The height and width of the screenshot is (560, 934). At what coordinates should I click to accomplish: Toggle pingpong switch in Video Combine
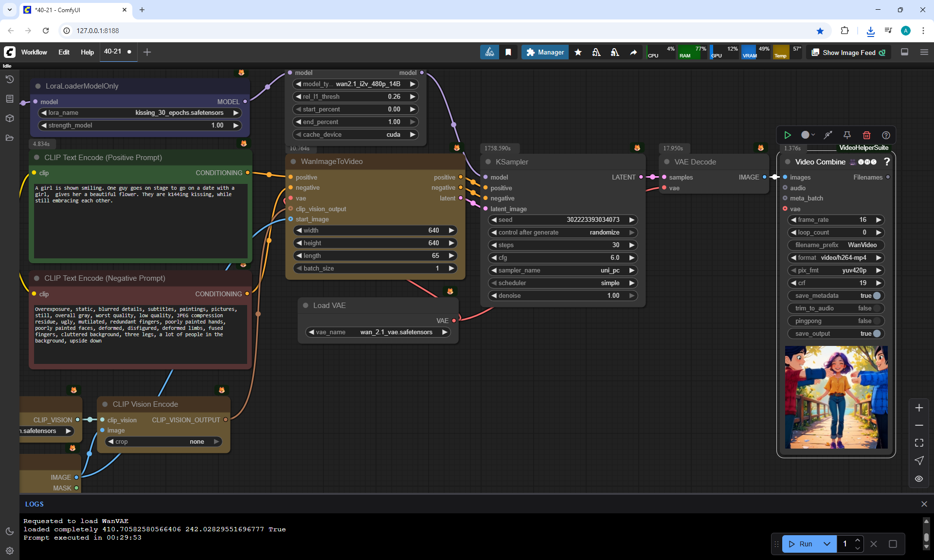tap(877, 321)
